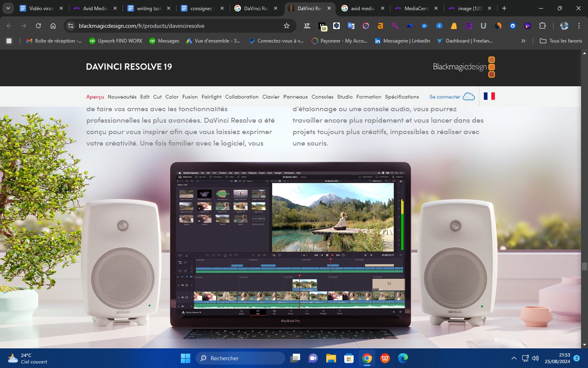Viewport: 588px width, 368px height.
Task: Open Google Translate extension
Action: pos(351,26)
